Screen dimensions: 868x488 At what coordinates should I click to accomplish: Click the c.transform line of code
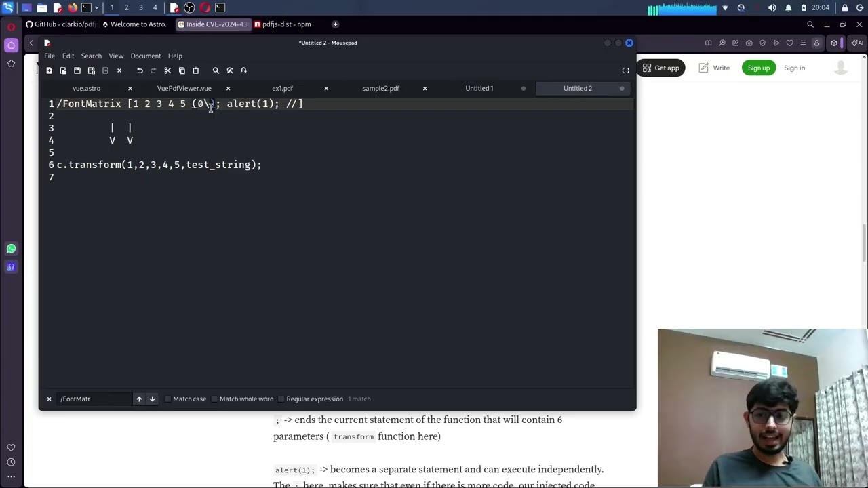click(x=159, y=165)
